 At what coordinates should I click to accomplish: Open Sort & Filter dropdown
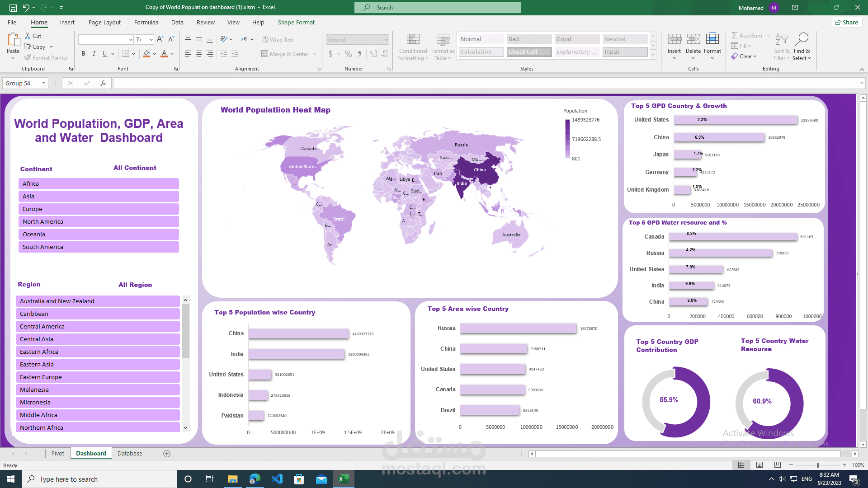pos(782,47)
